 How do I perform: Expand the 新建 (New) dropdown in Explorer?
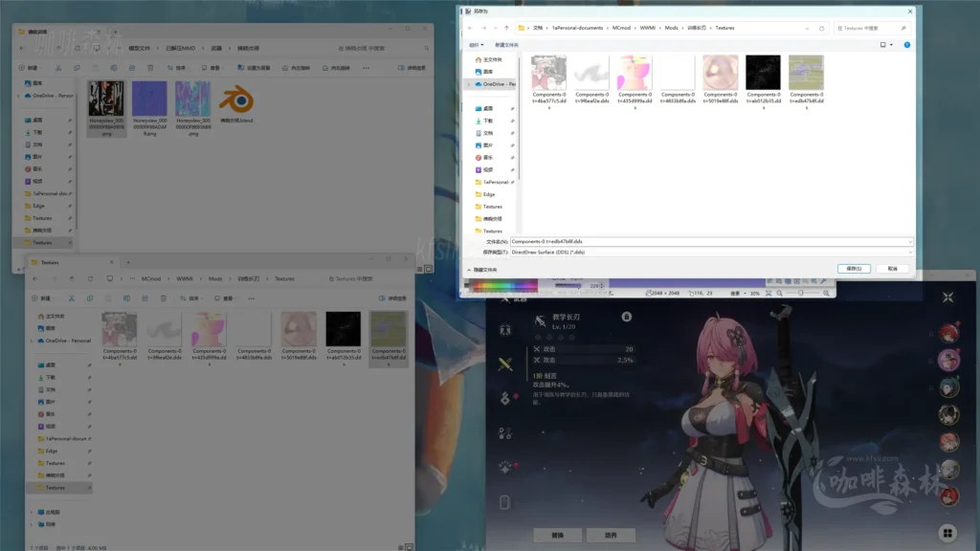pos(38,68)
